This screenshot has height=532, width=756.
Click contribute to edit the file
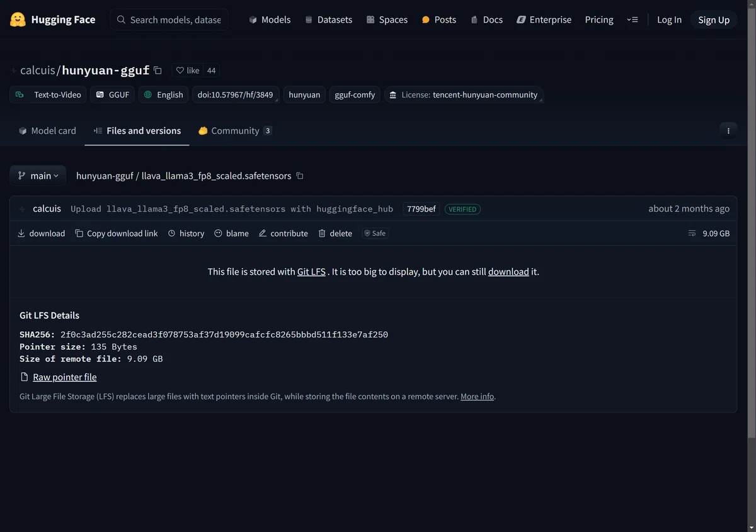tap(283, 233)
